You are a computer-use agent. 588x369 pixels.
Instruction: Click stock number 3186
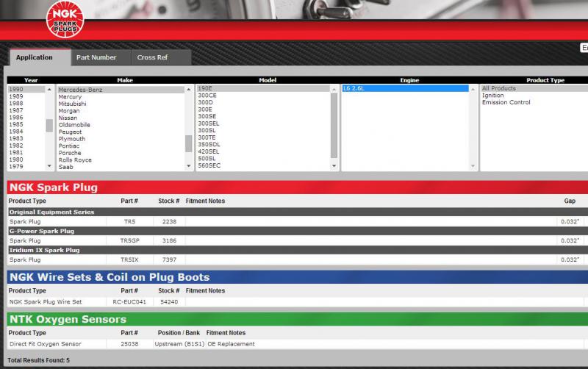(169, 241)
